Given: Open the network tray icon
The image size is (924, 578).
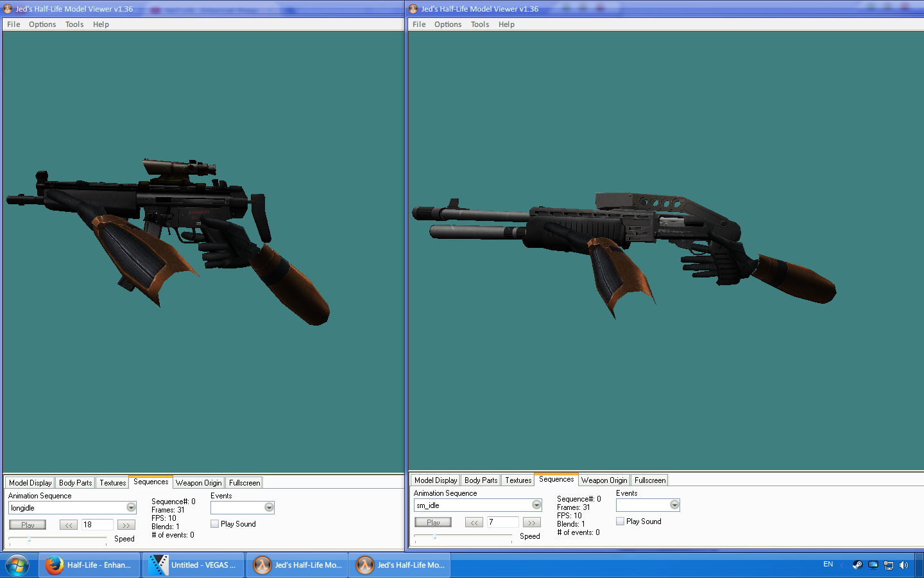Looking at the screenshot, I should [x=889, y=565].
